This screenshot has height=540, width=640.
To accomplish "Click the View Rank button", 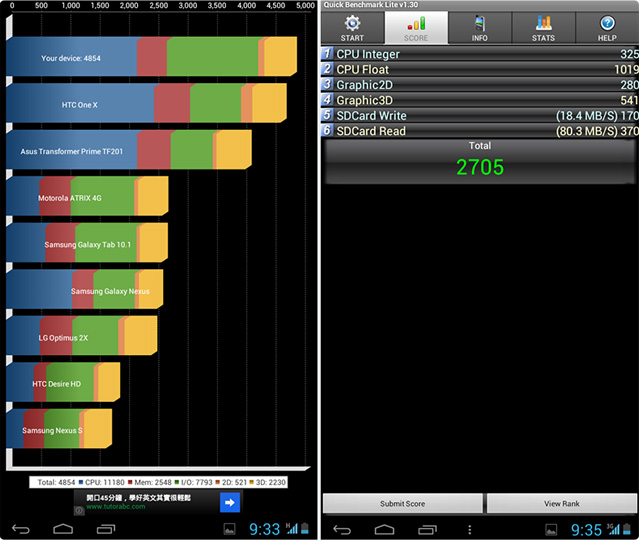I will pyautogui.click(x=562, y=503).
